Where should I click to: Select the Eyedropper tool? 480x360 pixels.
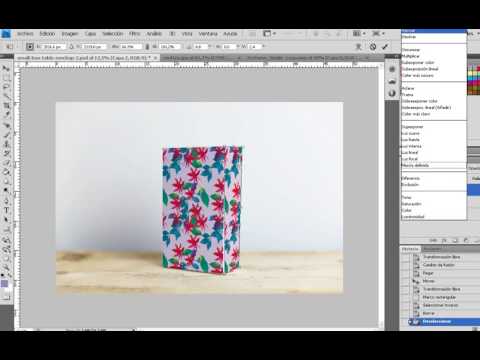pyautogui.click(x=6, y=115)
